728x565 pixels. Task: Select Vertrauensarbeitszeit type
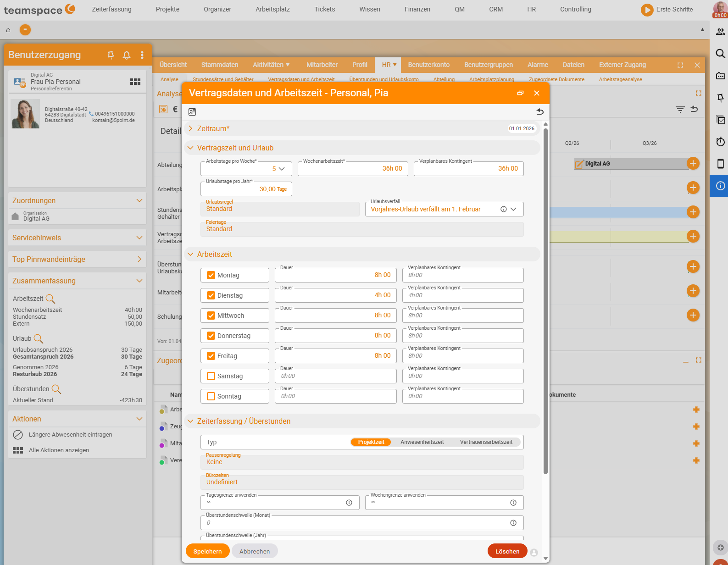click(x=486, y=442)
